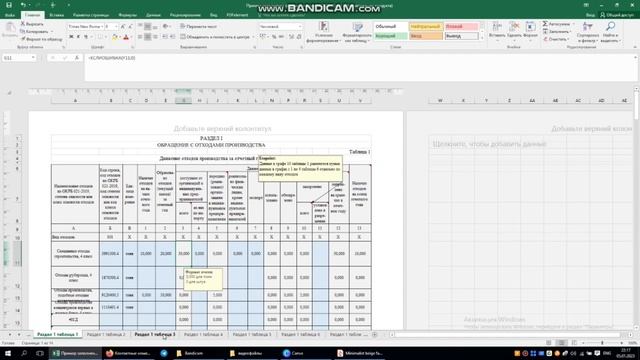This screenshot has height=360, width=640.
Task: Apply Нейтральный cell style
Action: [425, 27]
